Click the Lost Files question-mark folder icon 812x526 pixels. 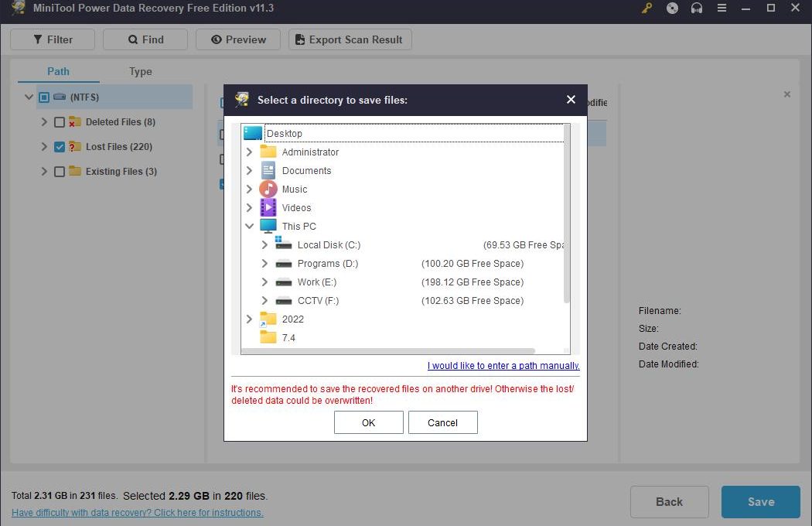tap(75, 147)
